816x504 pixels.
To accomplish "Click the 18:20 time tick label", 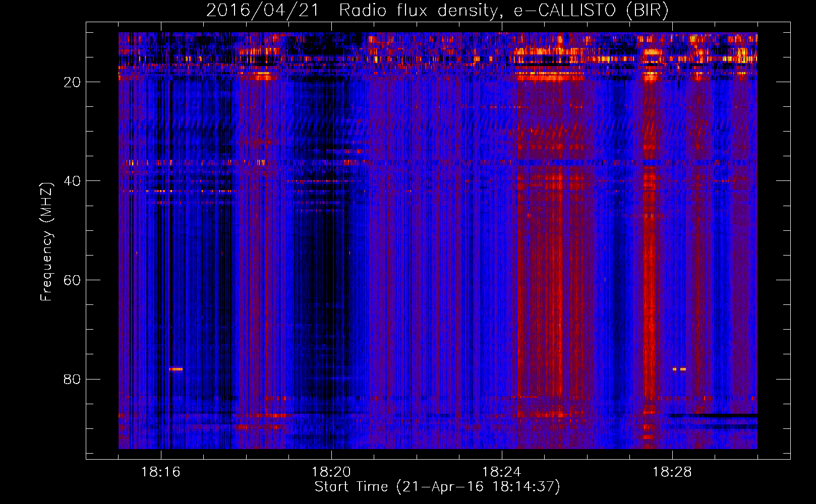I will coord(331,472).
